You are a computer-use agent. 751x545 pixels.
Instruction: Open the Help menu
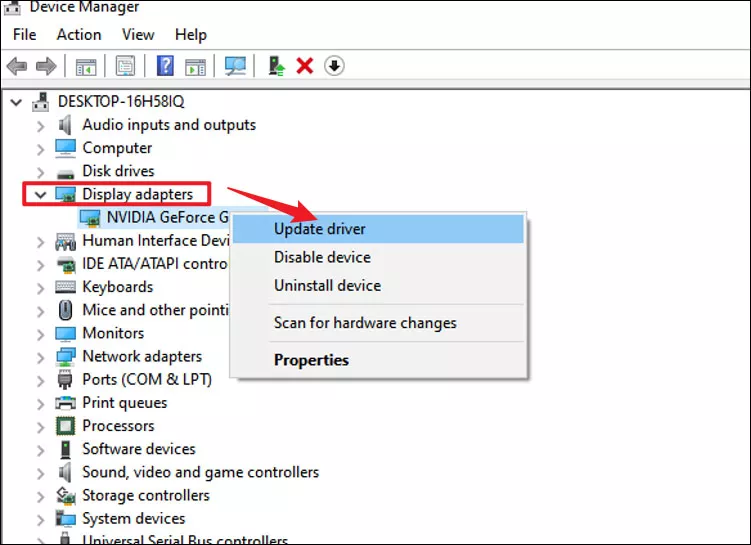191,34
